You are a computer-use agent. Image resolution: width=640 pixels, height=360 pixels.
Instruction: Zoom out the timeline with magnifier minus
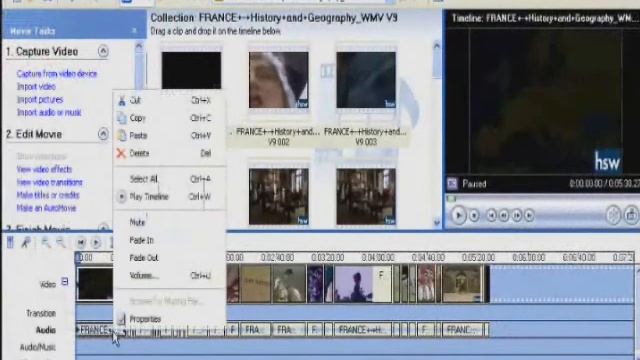[x=60, y=242]
